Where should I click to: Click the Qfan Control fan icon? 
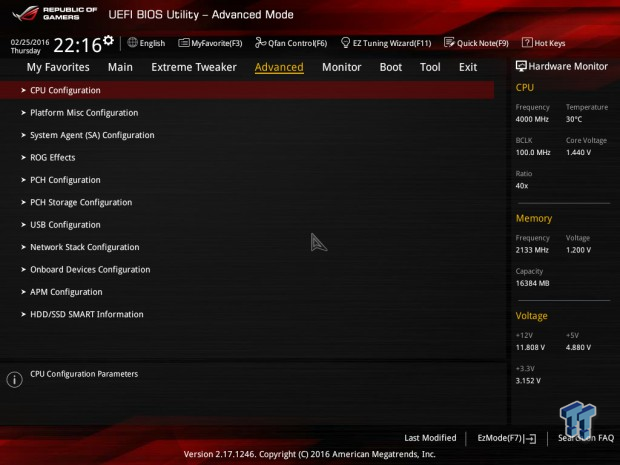[260, 43]
